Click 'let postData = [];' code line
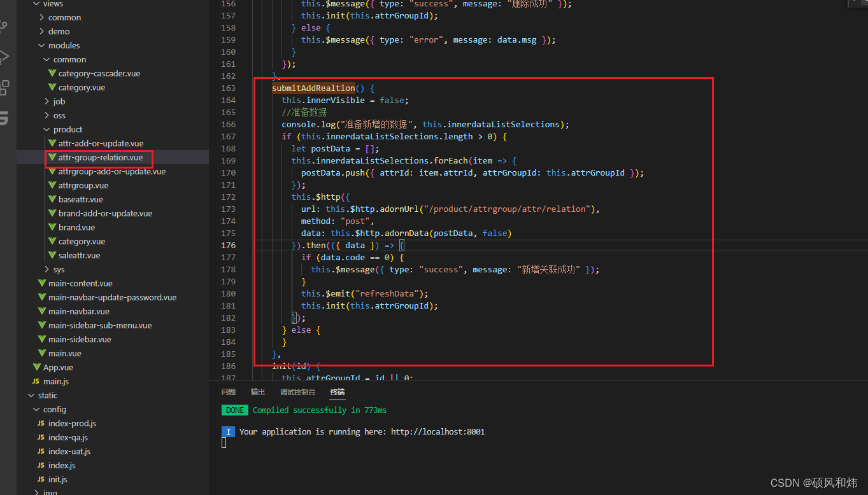This screenshot has width=868, height=495. 335,149
